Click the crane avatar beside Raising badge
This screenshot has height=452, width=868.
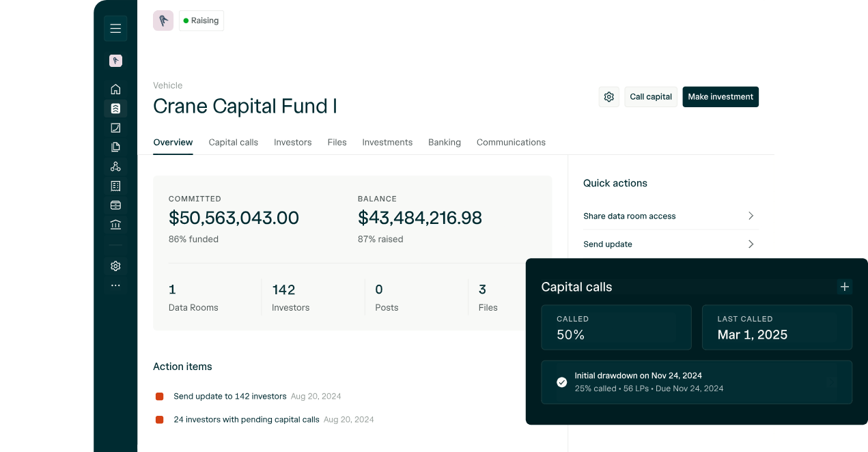[163, 20]
